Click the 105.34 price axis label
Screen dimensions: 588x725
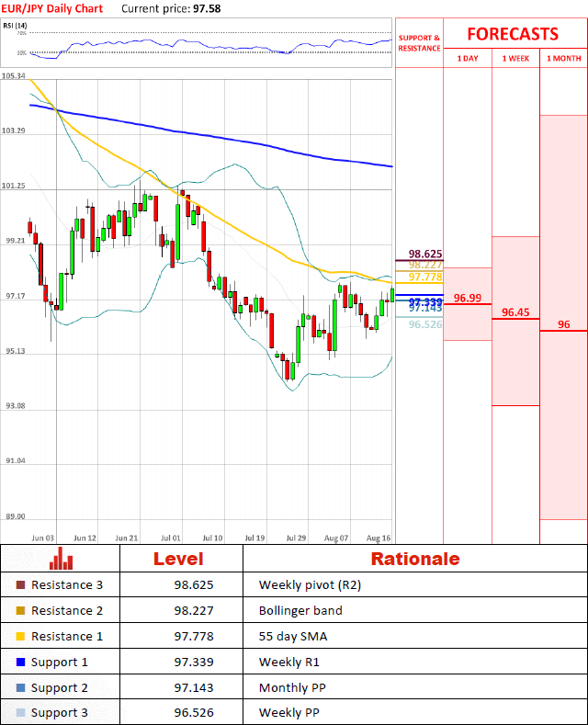click(x=13, y=76)
